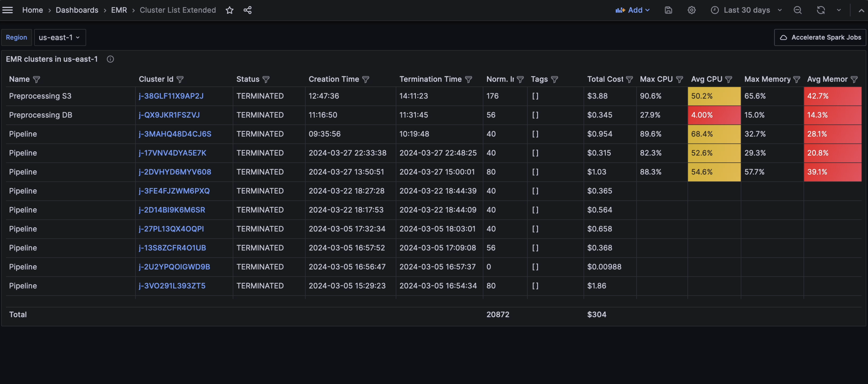Open the hamburger navigation menu

click(x=7, y=10)
